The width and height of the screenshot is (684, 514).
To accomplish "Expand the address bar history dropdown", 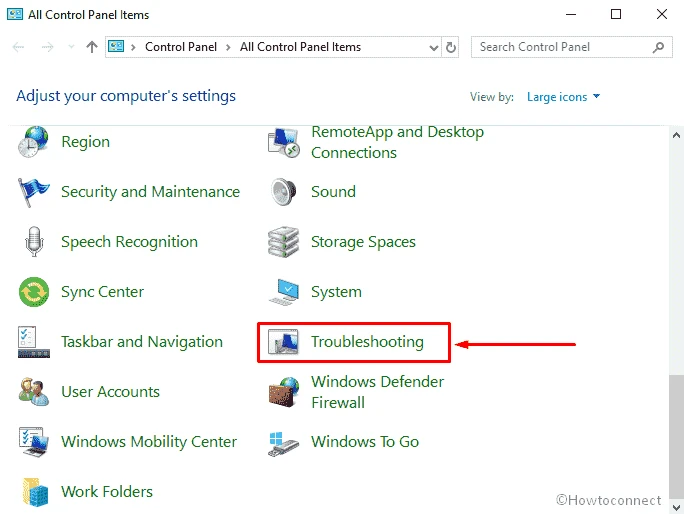I will [x=434, y=47].
